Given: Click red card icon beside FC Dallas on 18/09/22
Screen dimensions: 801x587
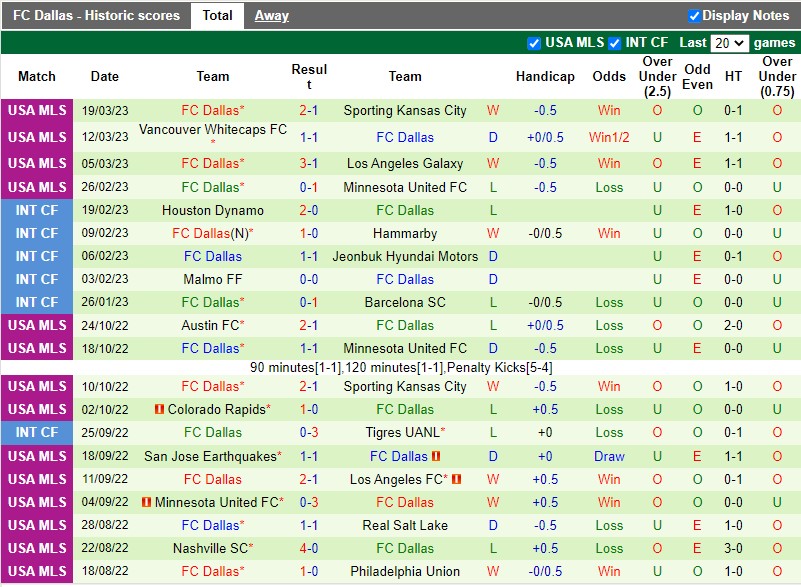Looking at the screenshot, I should click(436, 456).
